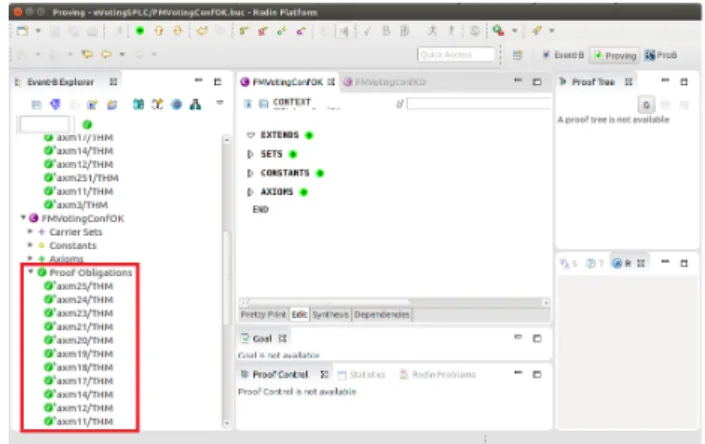Click the New wizard icon in main toolbar
The width and height of the screenshot is (705, 444).
click(x=22, y=31)
